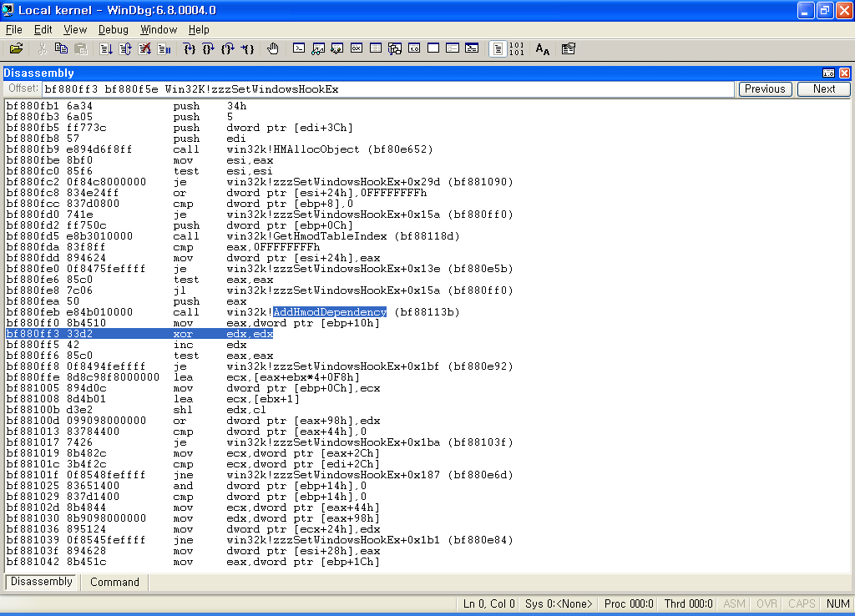Open the Help menu
Viewport: 855px width, 616px height.
[x=199, y=29]
